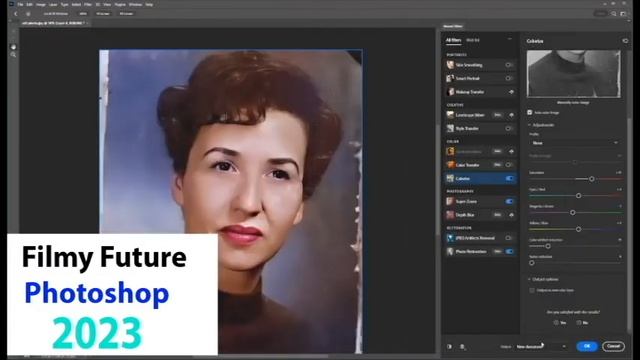Click the Harmonization filter thumbnail icon

pos(450,151)
